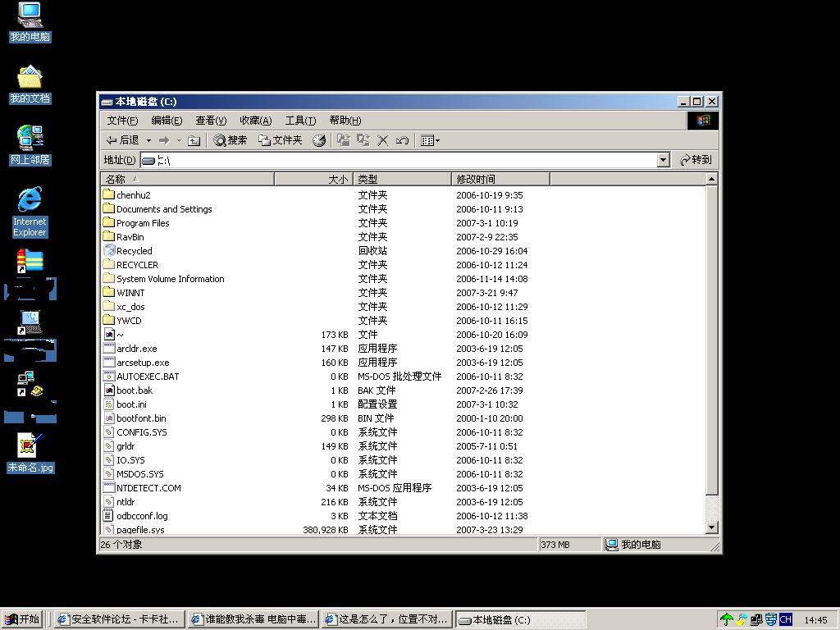Open the 开始 Start button

(21, 619)
